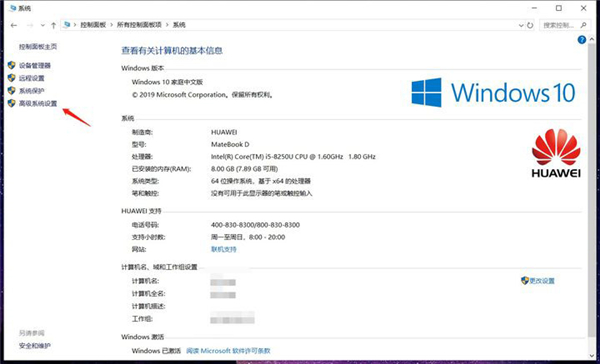This screenshot has width=600, height=364.
Task: Click the shield icon next to 更改设置
Action: [x=525, y=281]
